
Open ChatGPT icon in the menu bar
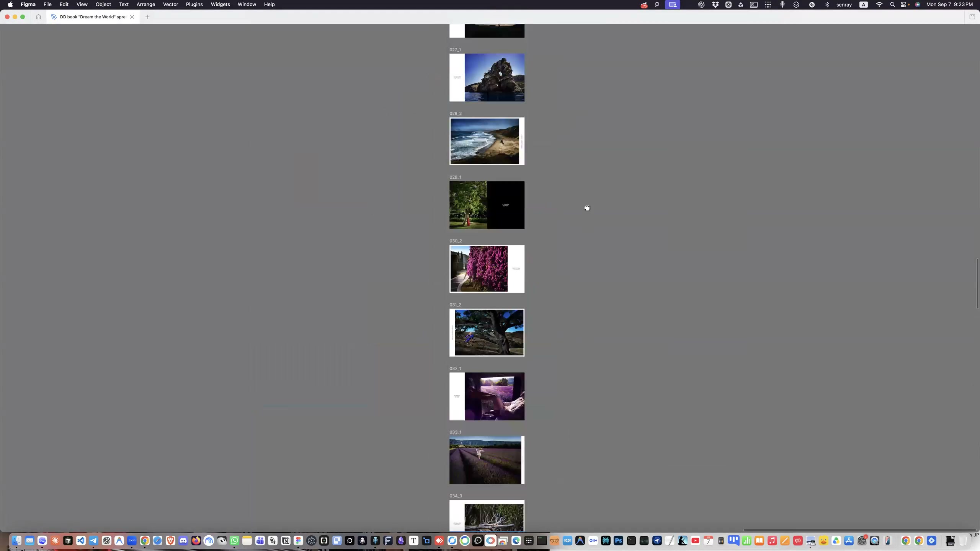click(x=701, y=5)
